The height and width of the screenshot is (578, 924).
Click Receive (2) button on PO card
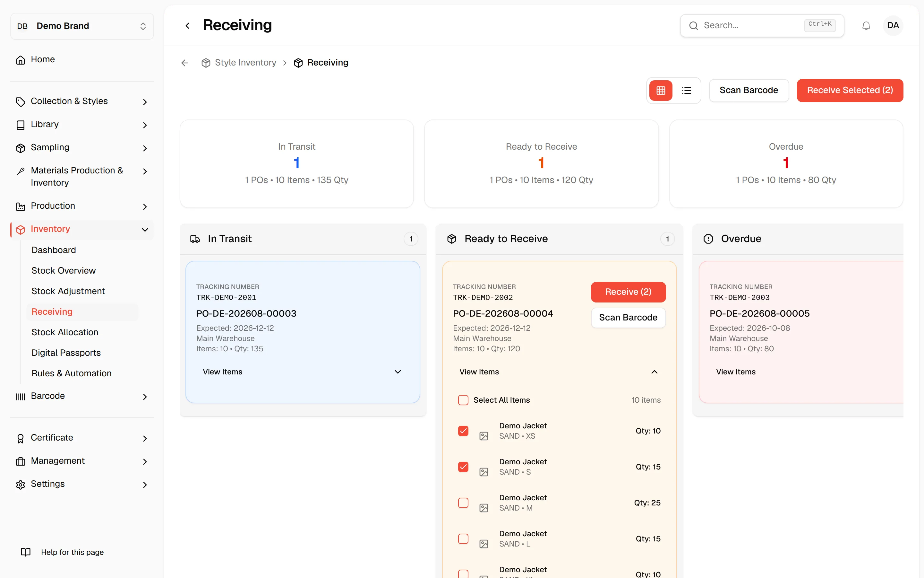pyautogui.click(x=628, y=292)
